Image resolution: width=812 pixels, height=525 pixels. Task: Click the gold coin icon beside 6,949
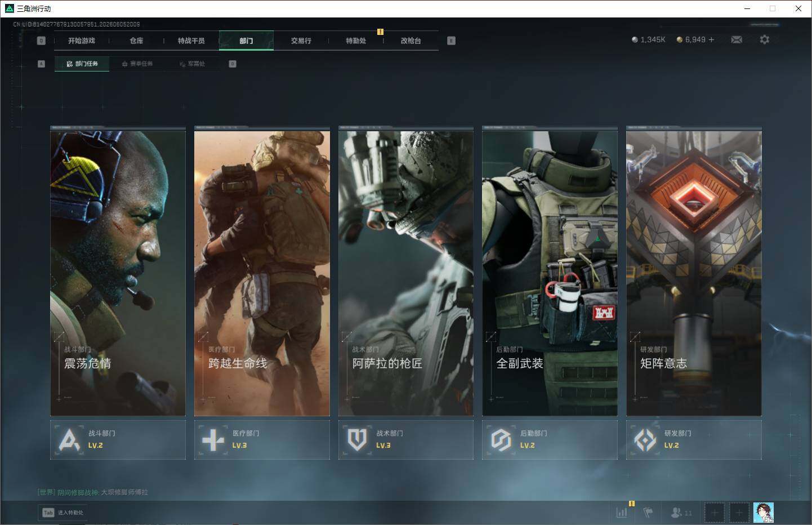coord(680,39)
